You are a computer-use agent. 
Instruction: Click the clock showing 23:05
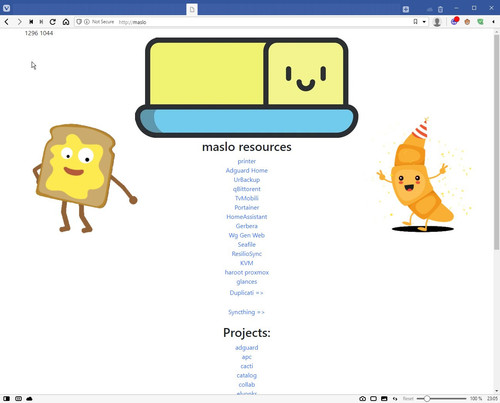[x=492, y=398]
